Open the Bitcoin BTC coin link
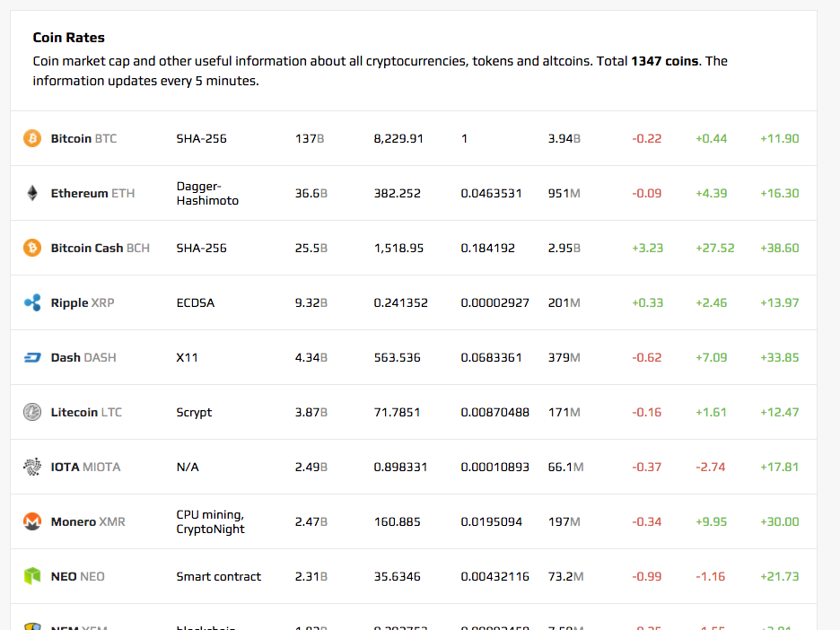This screenshot has width=840, height=630. coord(83,138)
